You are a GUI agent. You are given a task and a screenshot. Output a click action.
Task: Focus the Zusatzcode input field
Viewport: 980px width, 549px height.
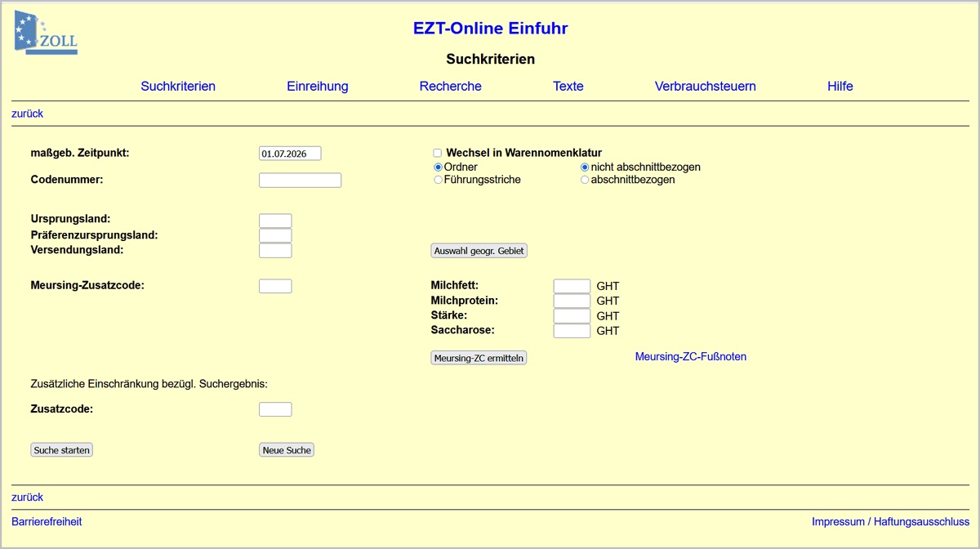tap(275, 409)
